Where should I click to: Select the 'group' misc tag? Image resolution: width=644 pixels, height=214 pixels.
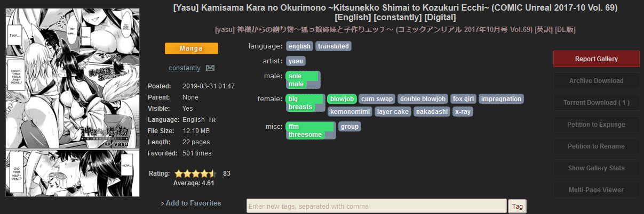click(x=350, y=127)
